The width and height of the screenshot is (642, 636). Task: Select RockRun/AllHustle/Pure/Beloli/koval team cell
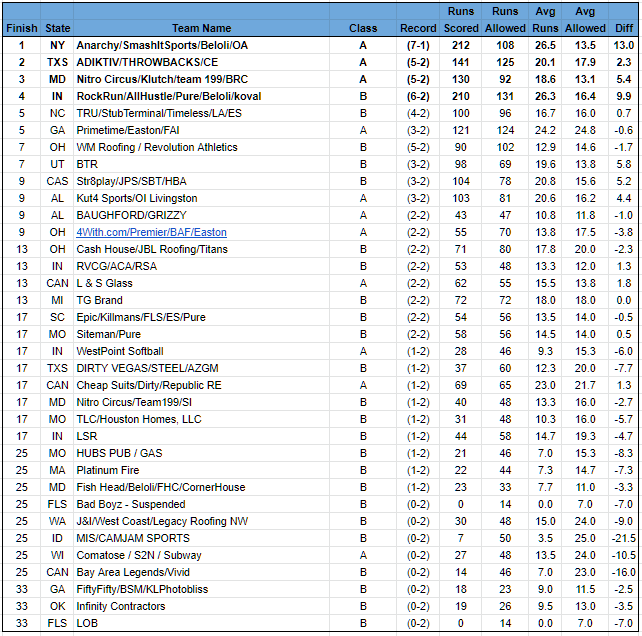pos(201,96)
